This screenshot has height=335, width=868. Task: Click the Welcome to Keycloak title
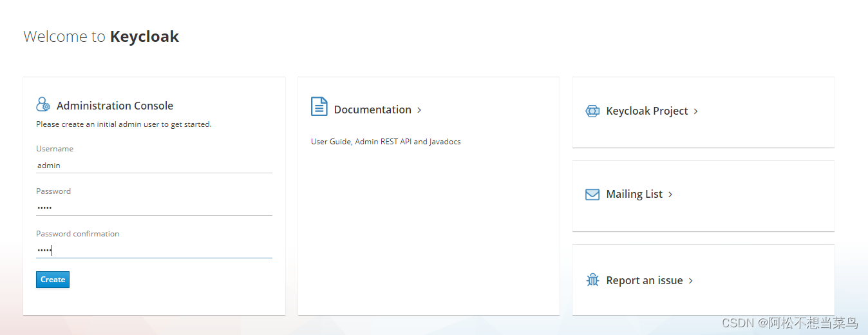click(101, 37)
